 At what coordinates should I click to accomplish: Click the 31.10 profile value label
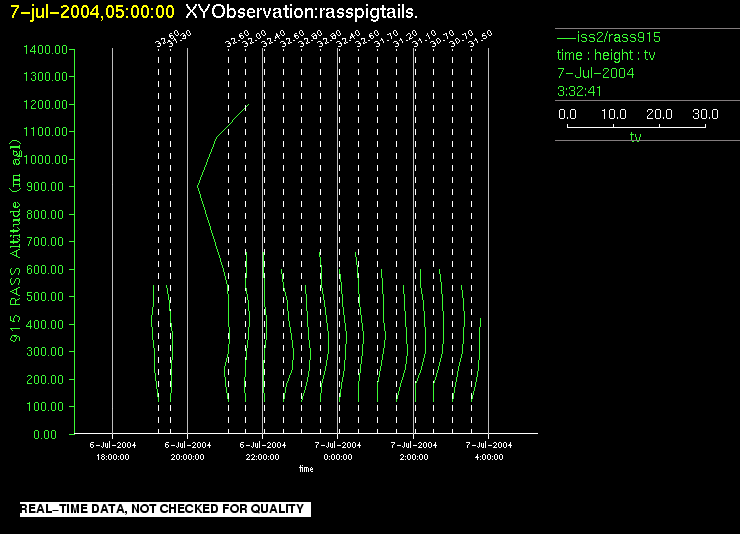pyautogui.click(x=424, y=39)
